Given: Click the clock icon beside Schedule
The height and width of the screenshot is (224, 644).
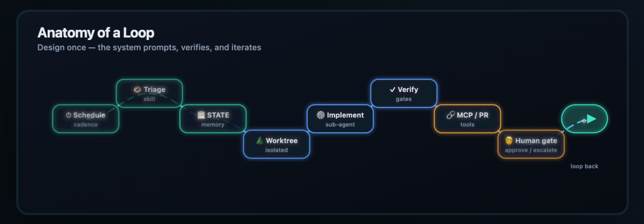Looking at the screenshot, I should [69, 115].
